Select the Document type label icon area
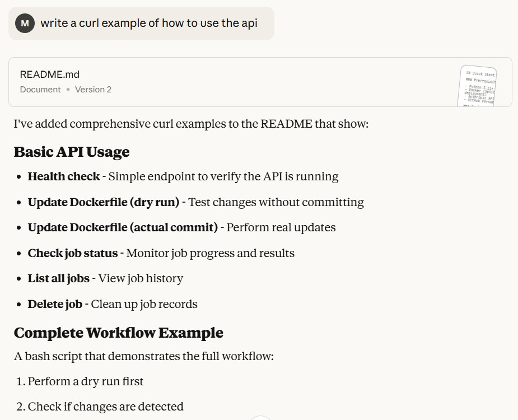Viewport: 518px width, 420px height. click(x=39, y=90)
